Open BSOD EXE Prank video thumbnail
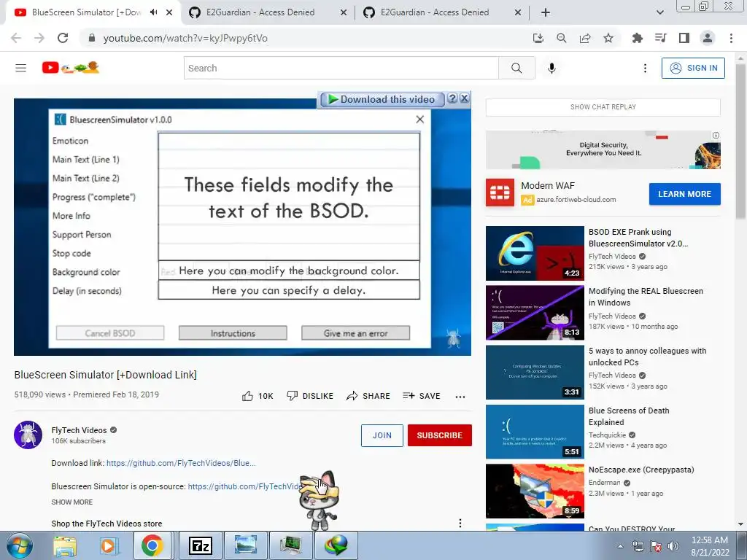 535,253
